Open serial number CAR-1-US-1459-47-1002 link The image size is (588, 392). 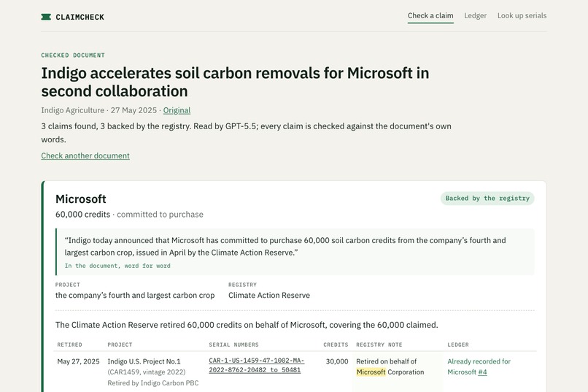[x=257, y=365]
